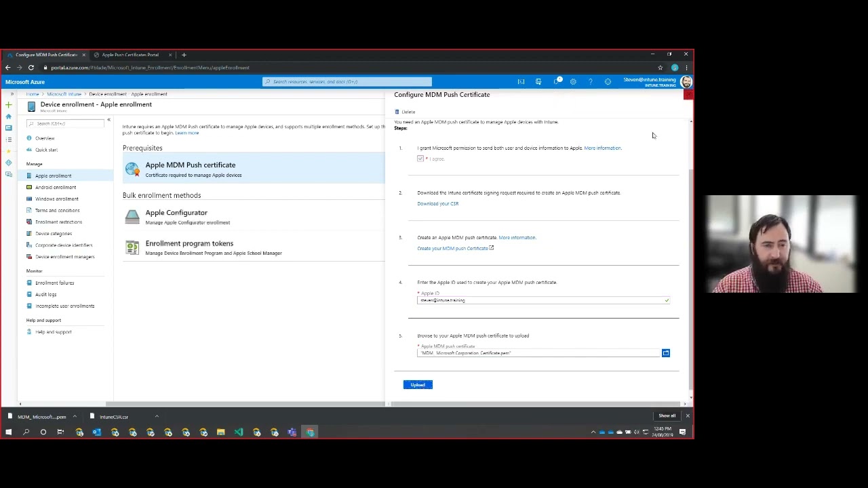
Task: Select Apple enrollment menu item
Action: [x=53, y=176]
